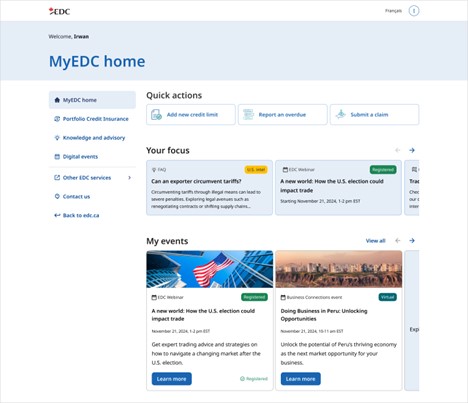Show next My events with right arrow
Viewport: 468px width, 403px height.
[x=412, y=241]
